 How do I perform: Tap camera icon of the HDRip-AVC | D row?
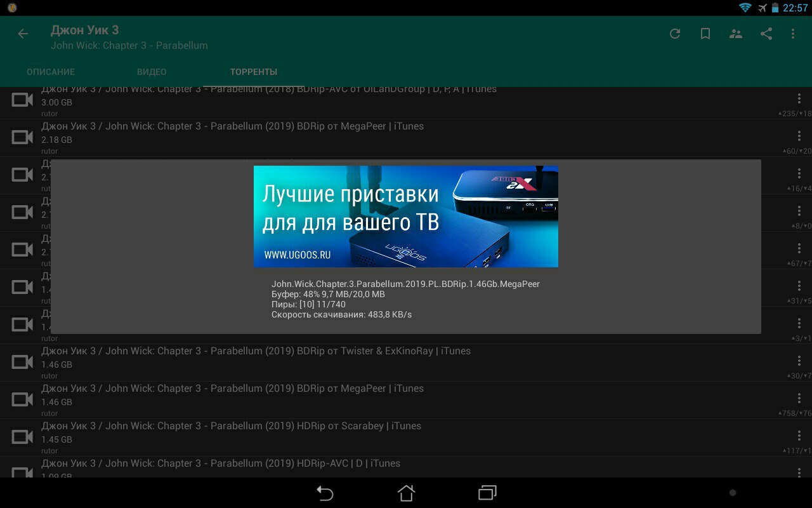click(x=23, y=472)
